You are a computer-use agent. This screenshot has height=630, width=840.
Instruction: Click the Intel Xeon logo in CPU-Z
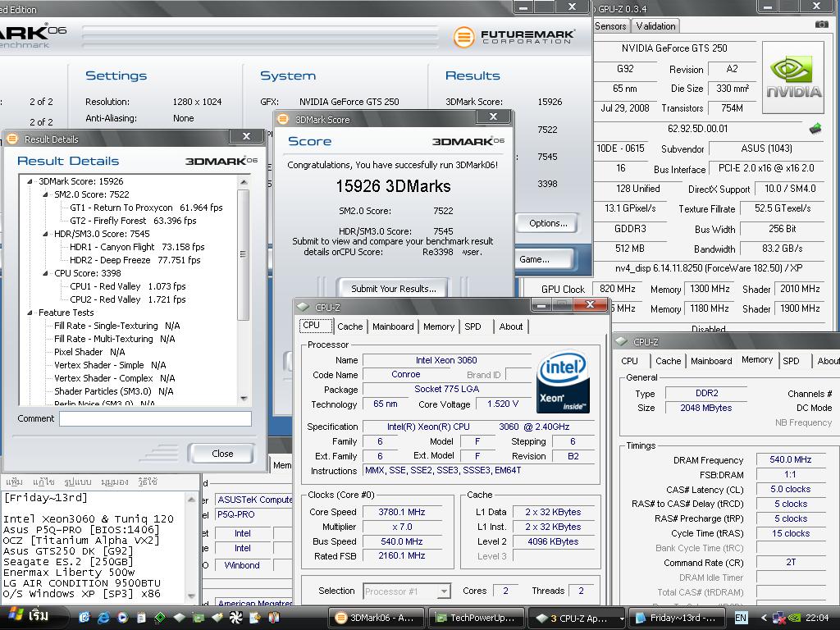[x=562, y=383]
